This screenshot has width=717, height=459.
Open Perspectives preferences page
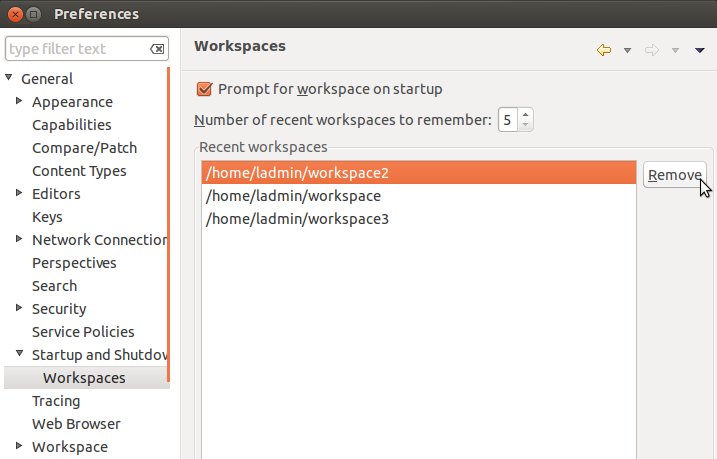click(74, 263)
